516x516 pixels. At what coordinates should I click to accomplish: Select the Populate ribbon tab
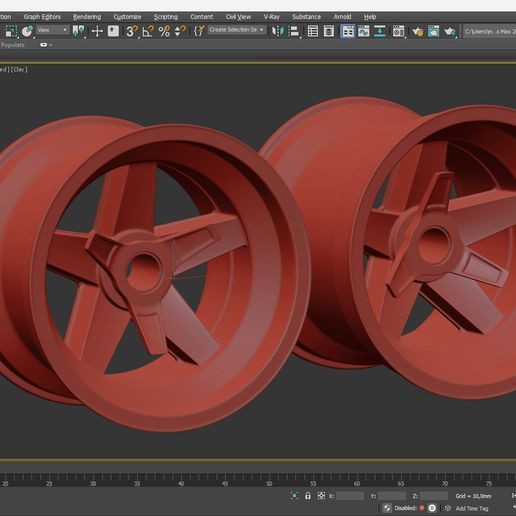[13, 45]
